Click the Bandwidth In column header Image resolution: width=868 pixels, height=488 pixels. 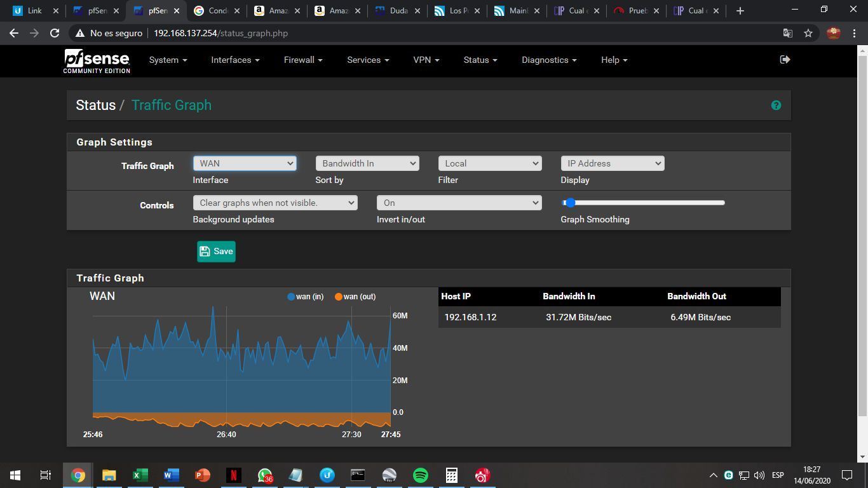pos(569,296)
